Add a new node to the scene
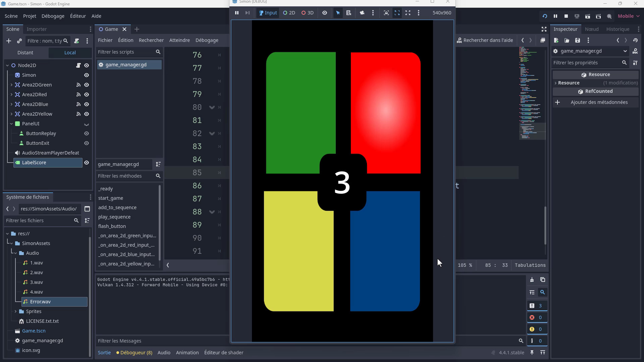 pyautogui.click(x=9, y=41)
